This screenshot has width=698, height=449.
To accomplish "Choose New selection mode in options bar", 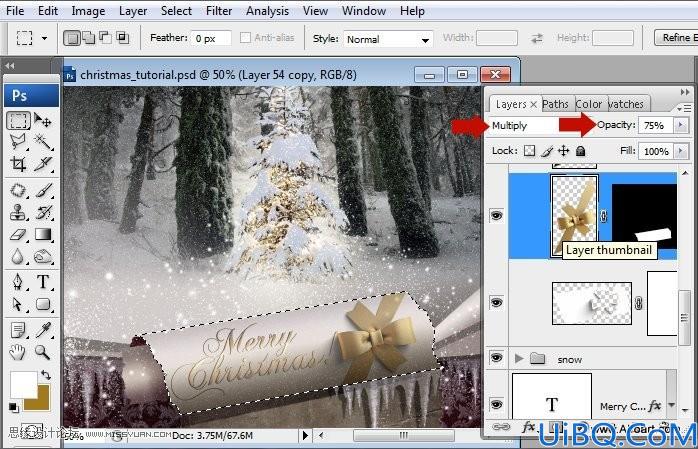I will 72,38.
